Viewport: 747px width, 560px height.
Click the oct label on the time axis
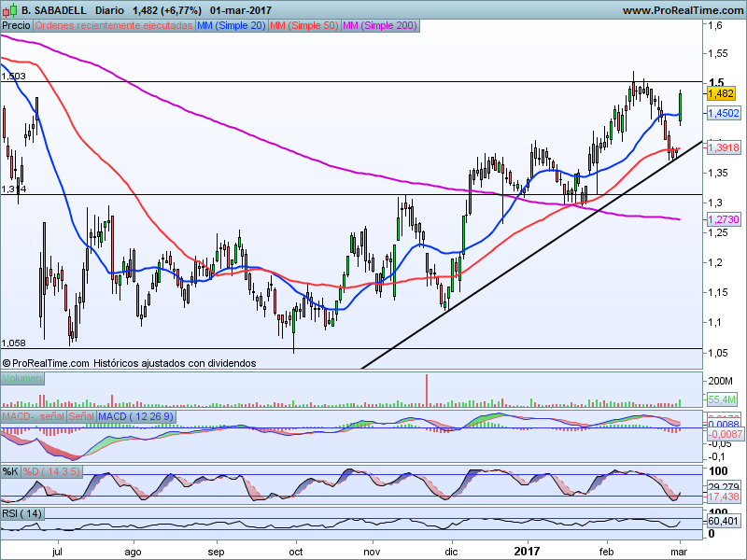pyautogui.click(x=296, y=552)
